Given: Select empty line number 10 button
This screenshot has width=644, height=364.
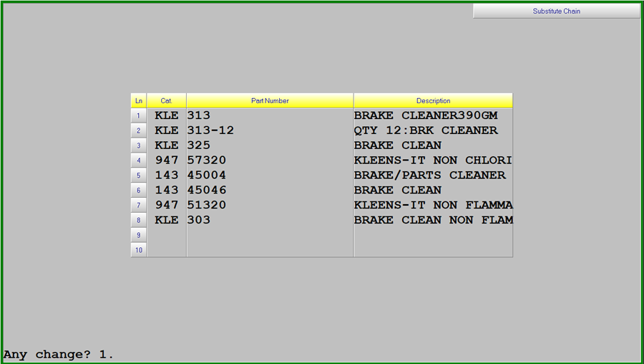Looking at the screenshot, I should point(138,249).
